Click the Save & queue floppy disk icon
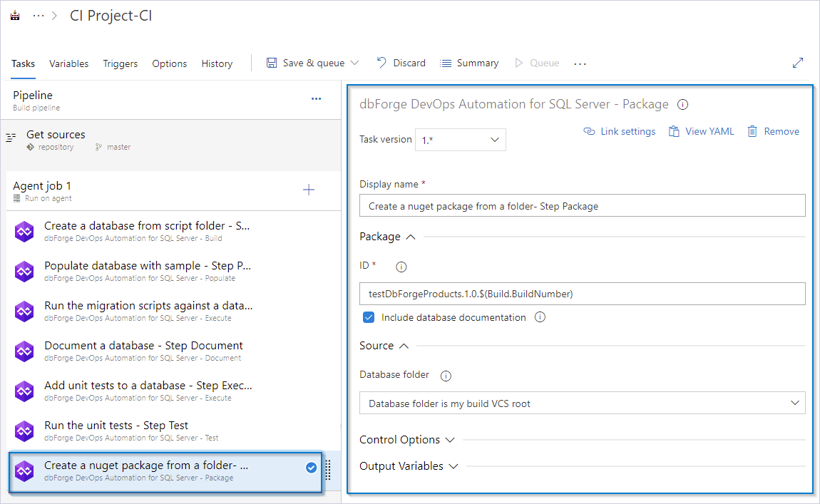820x504 pixels. [x=272, y=63]
